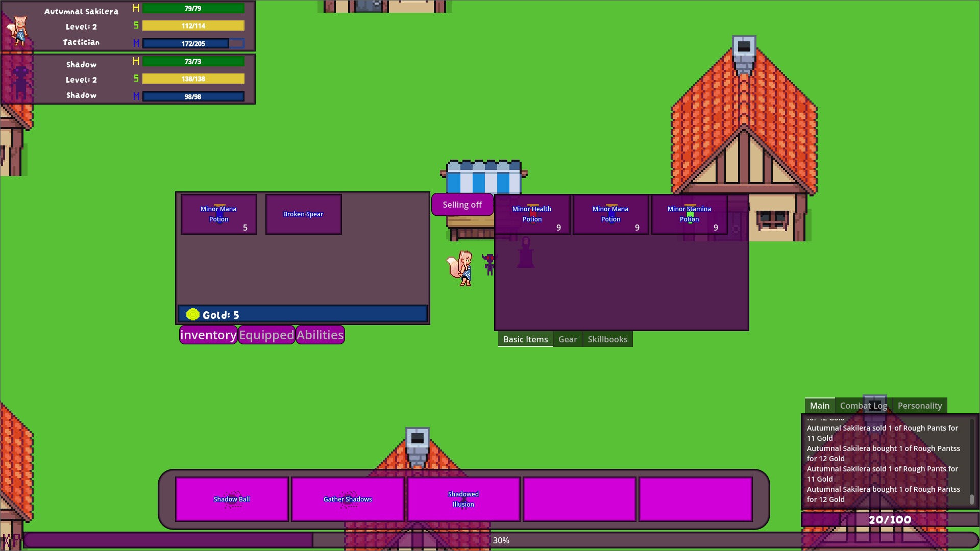Screen dimensions: 980x551
Task: Open the Abilities tab
Action: click(320, 335)
